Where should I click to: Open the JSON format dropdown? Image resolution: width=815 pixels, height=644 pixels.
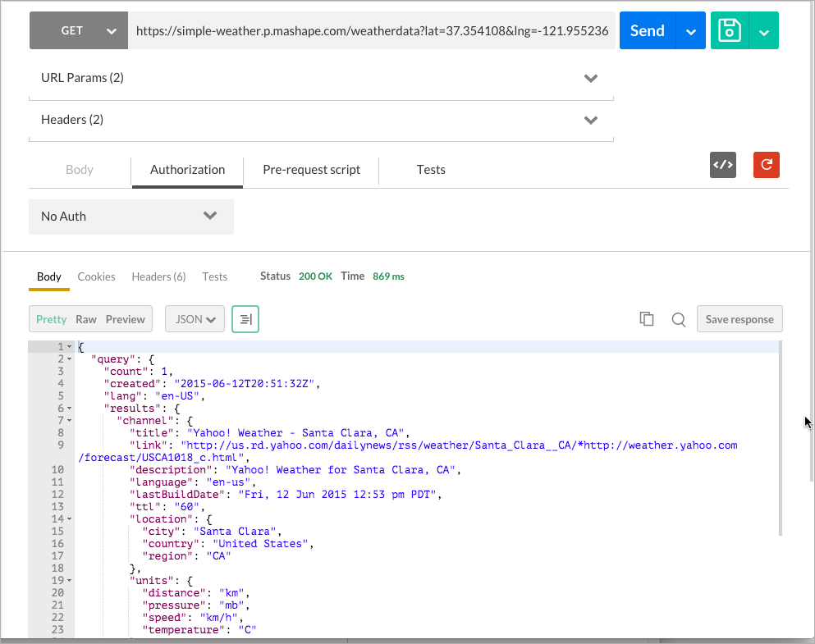coord(195,320)
